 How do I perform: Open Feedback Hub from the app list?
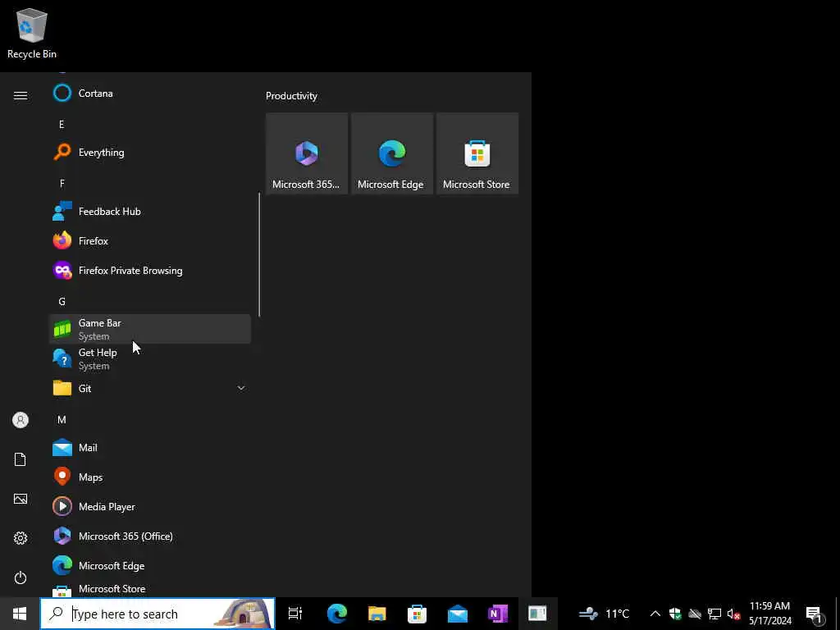(150, 211)
